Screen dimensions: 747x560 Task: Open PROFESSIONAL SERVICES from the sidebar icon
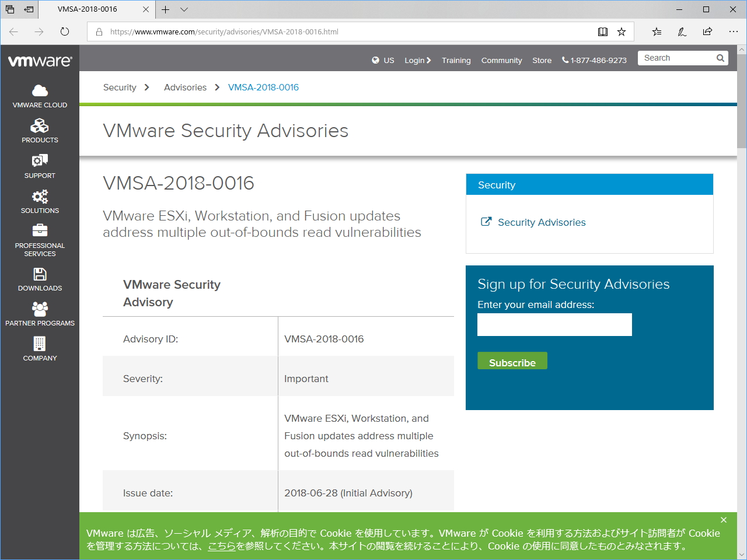[x=40, y=231]
